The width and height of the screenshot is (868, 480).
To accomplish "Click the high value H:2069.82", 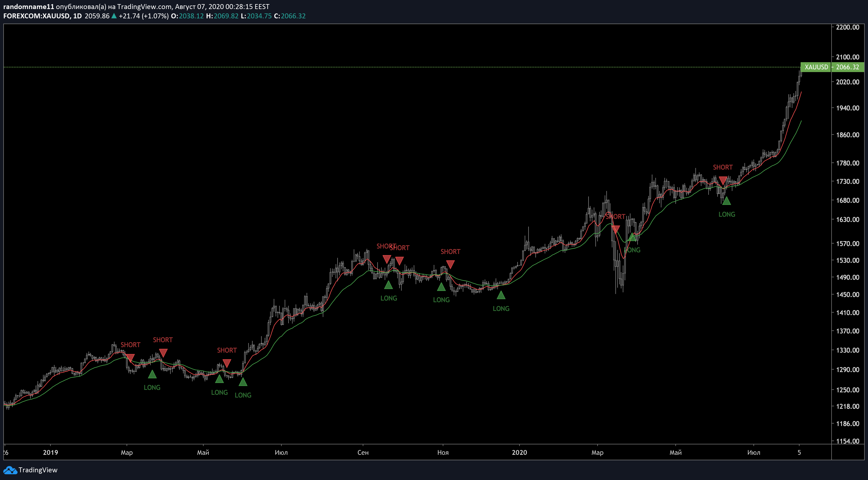I will 222,16.
